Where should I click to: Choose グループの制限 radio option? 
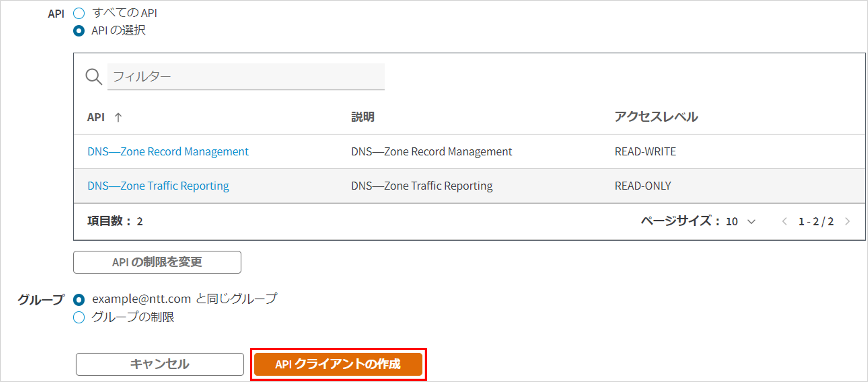(x=79, y=317)
